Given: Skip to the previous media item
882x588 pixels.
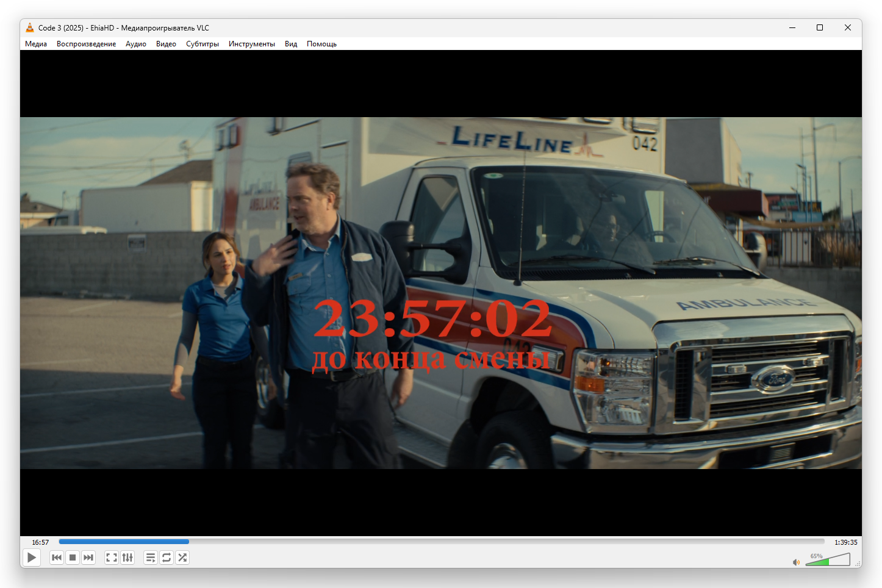Looking at the screenshot, I should point(57,558).
